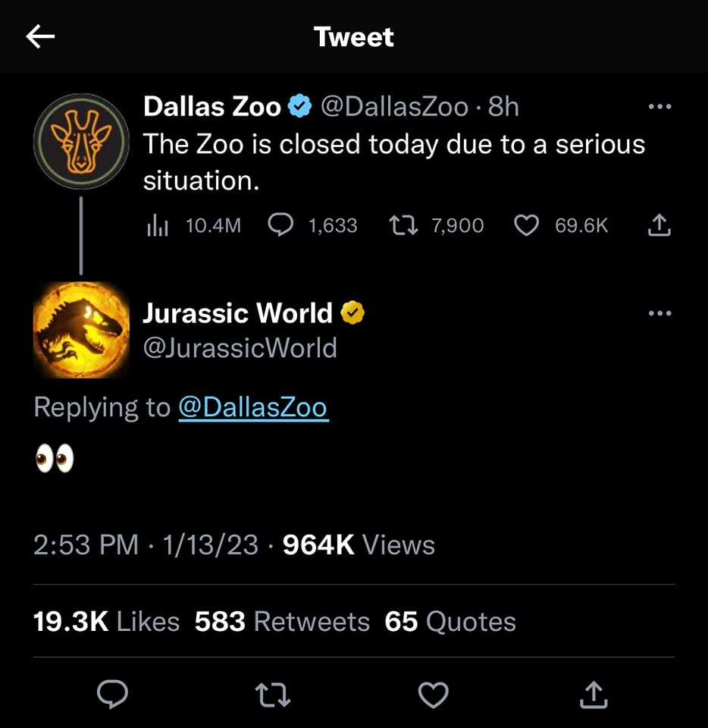The width and height of the screenshot is (708, 728).
Task: Open more options on Jurassic World tweet
Action: [659, 312]
